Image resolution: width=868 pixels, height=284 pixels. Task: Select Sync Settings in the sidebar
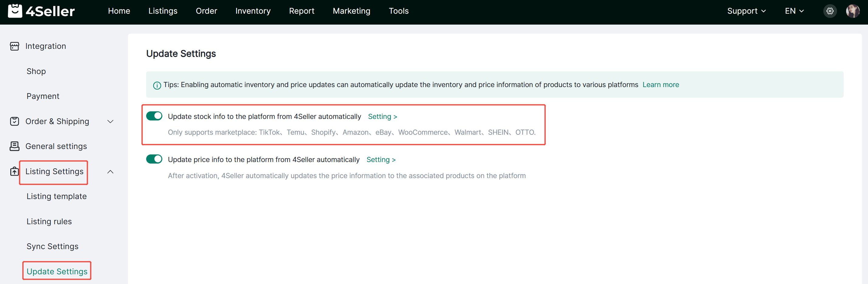pos(52,246)
